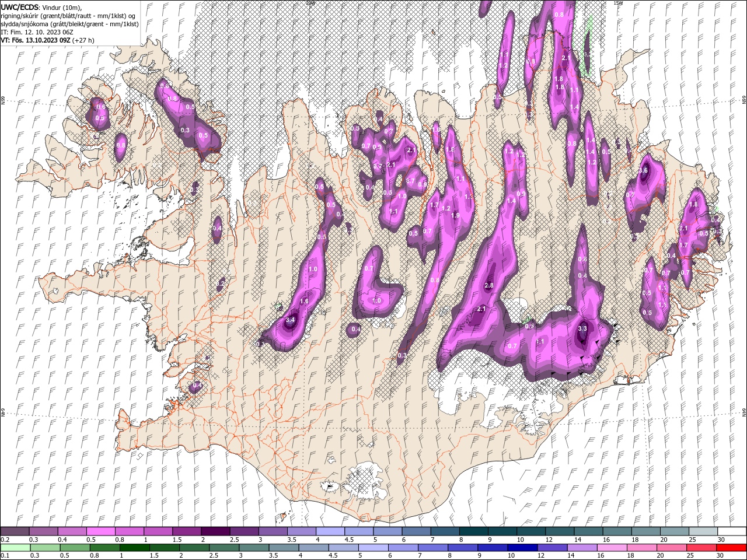
Task: Click the white 30 swatch in the top legend row
Action: [x=731, y=531]
